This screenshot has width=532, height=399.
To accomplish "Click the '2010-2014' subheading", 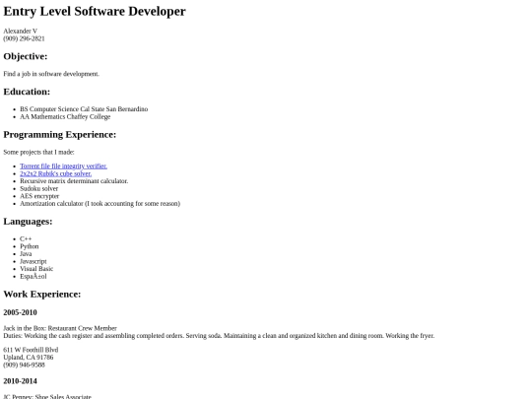I will point(20,381).
